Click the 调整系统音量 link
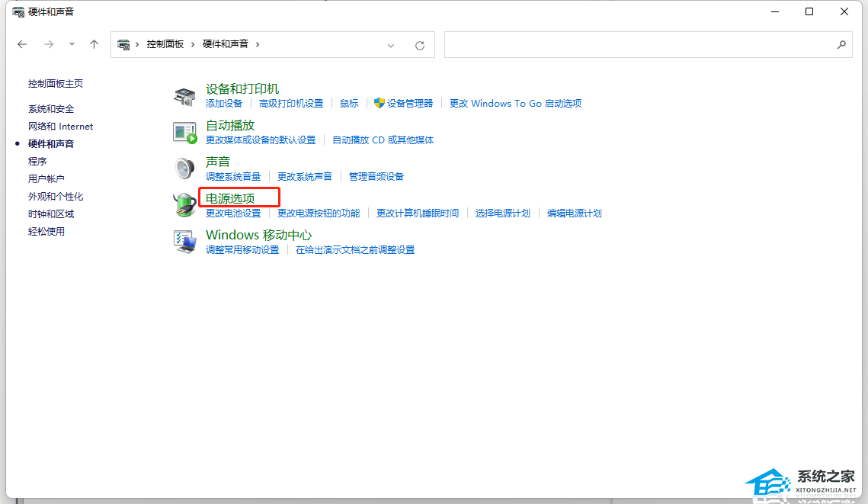Image resolution: width=868 pixels, height=504 pixels. coord(233,177)
